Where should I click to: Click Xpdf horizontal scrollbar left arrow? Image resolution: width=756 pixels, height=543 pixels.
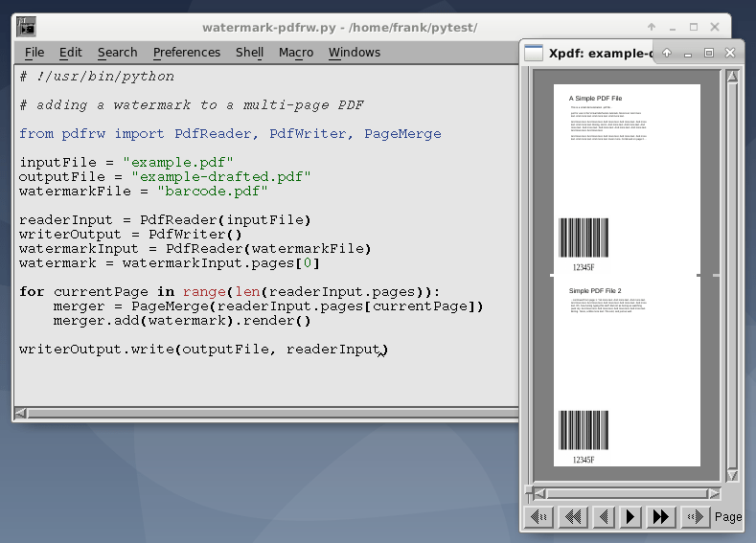pyautogui.click(x=540, y=493)
